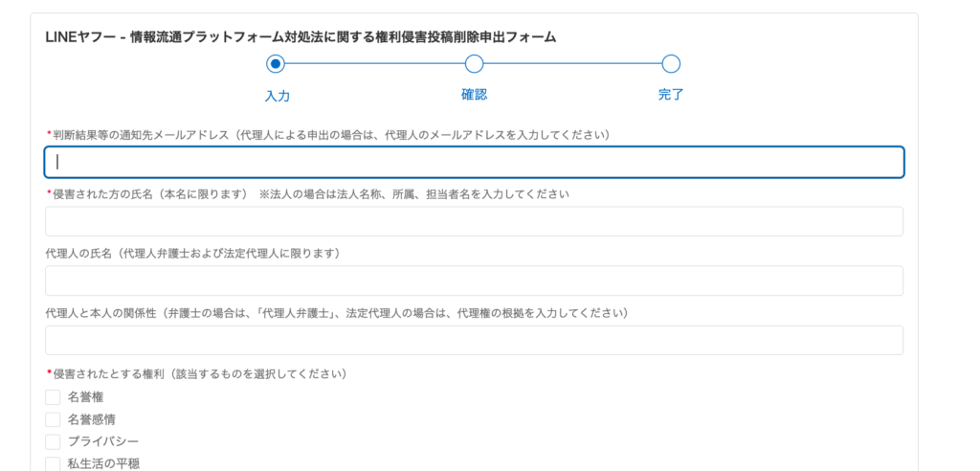Select the 確認 step label
The image size is (980, 471).
(x=475, y=95)
